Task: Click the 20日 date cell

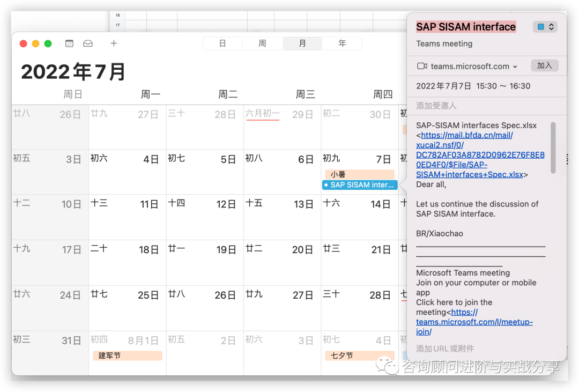Action: [x=282, y=263]
